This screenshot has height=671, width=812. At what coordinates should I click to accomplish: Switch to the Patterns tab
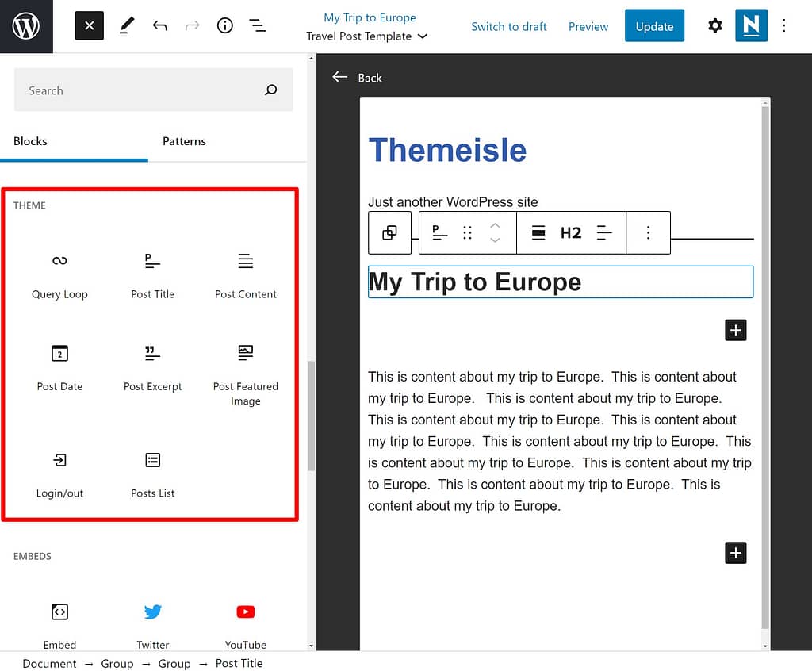(184, 141)
